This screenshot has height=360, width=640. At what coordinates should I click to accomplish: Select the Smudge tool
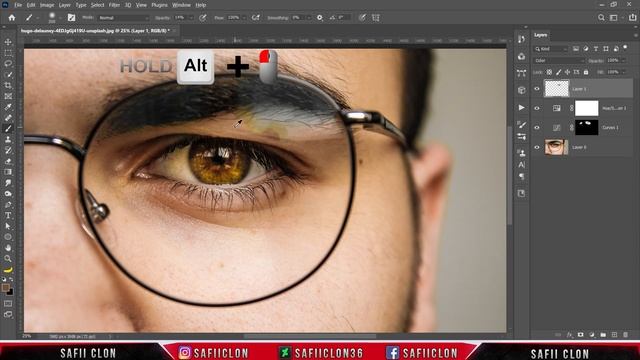click(x=8, y=183)
